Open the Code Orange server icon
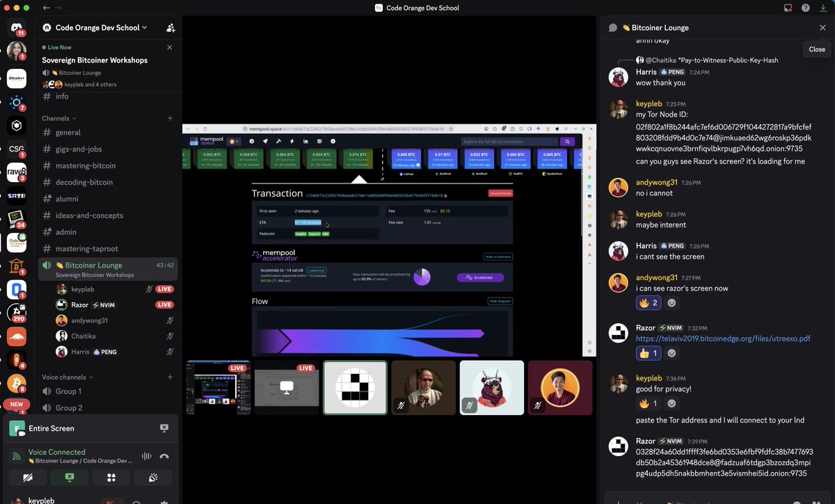 click(17, 242)
